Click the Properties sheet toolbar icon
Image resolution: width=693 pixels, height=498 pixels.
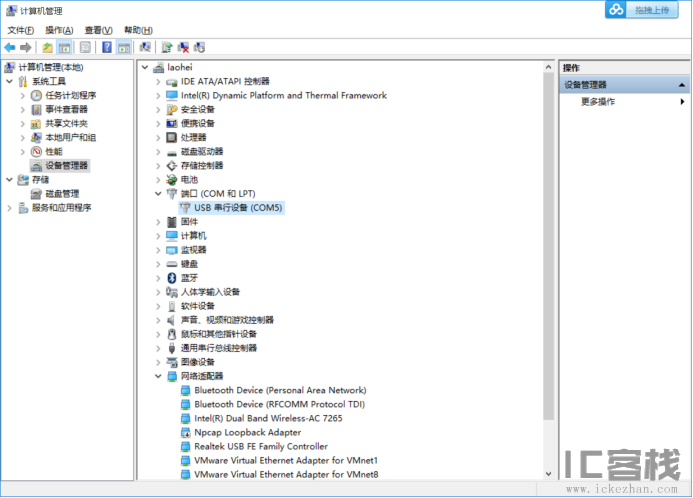tap(85, 47)
